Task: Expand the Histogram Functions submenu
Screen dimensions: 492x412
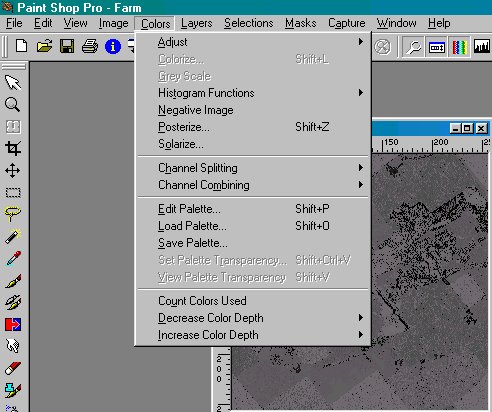Action: pyautogui.click(x=253, y=93)
